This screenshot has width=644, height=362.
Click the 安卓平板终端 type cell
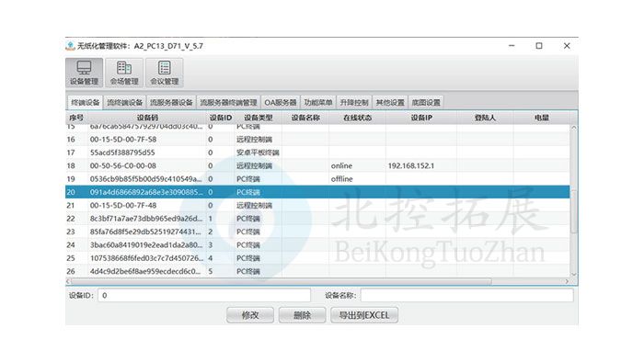click(x=258, y=153)
